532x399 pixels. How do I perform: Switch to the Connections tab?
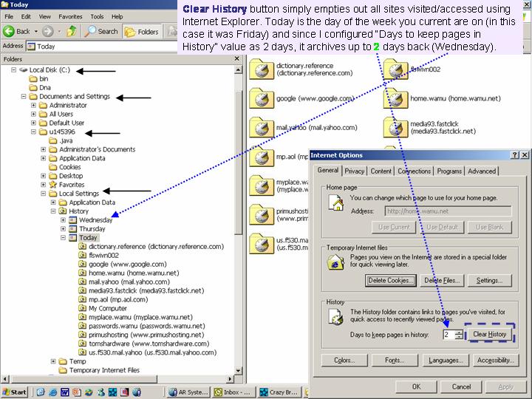[414, 171]
